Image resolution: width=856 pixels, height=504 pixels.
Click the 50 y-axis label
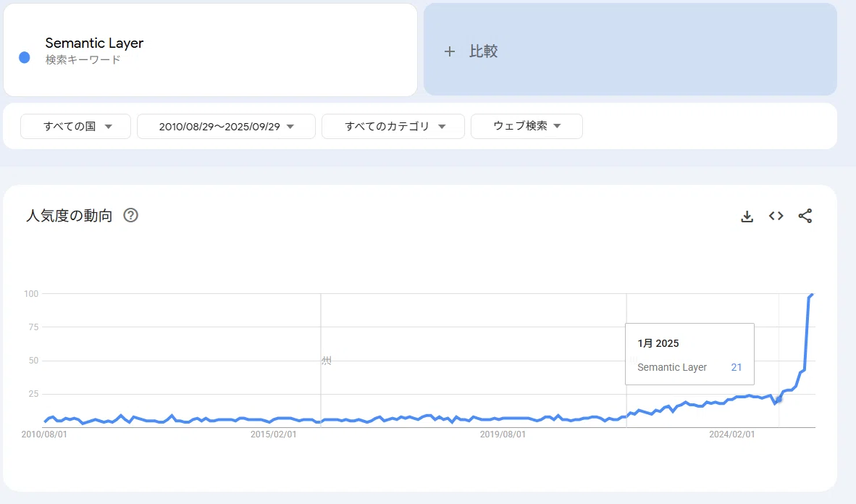click(x=33, y=361)
